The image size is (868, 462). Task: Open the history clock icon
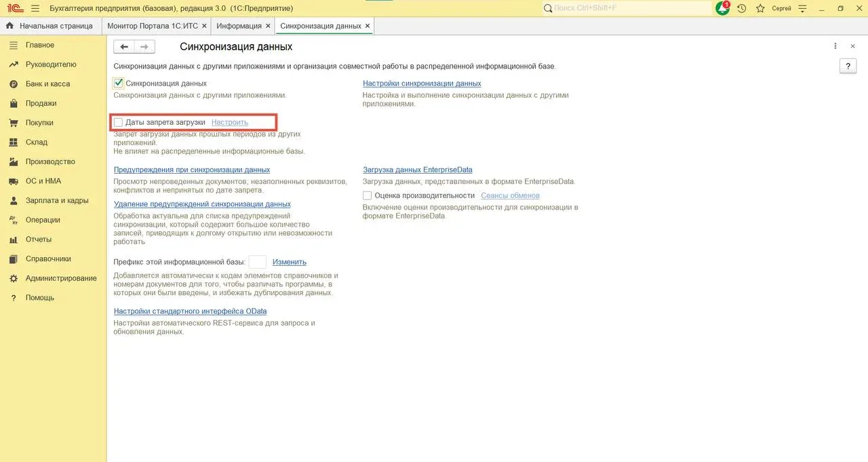coord(742,8)
